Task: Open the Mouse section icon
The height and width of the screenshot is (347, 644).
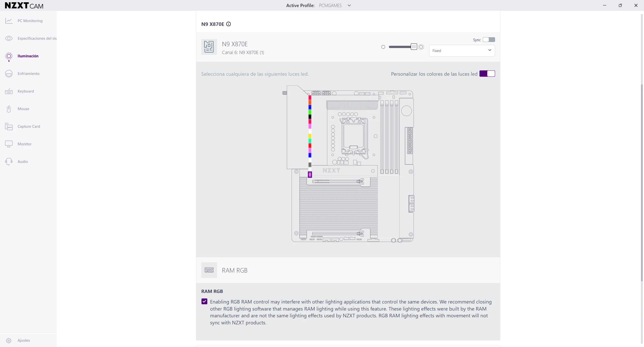Action: point(9,109)
